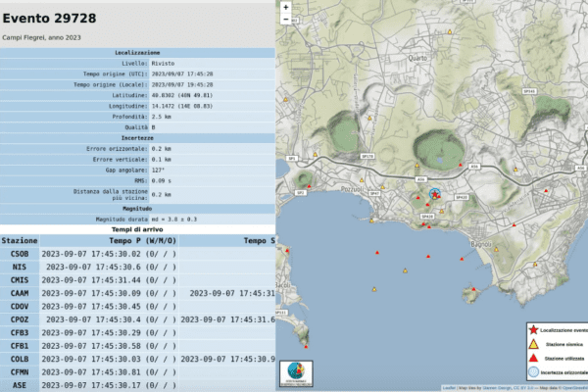Click the CAAM station row
588x392 pixels.
click(20, 293)
